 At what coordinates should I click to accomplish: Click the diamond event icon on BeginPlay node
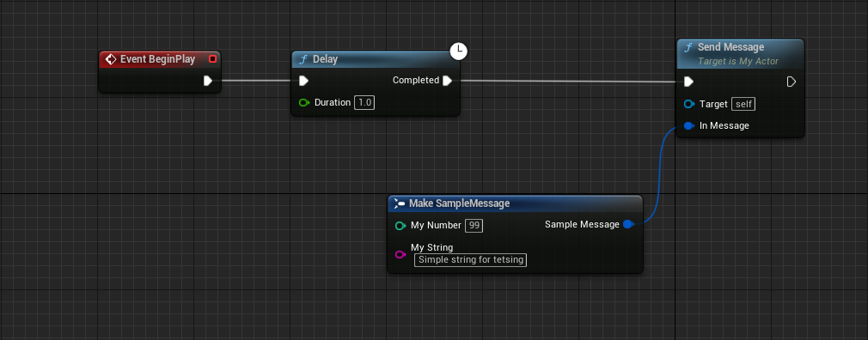click(110, 59)
